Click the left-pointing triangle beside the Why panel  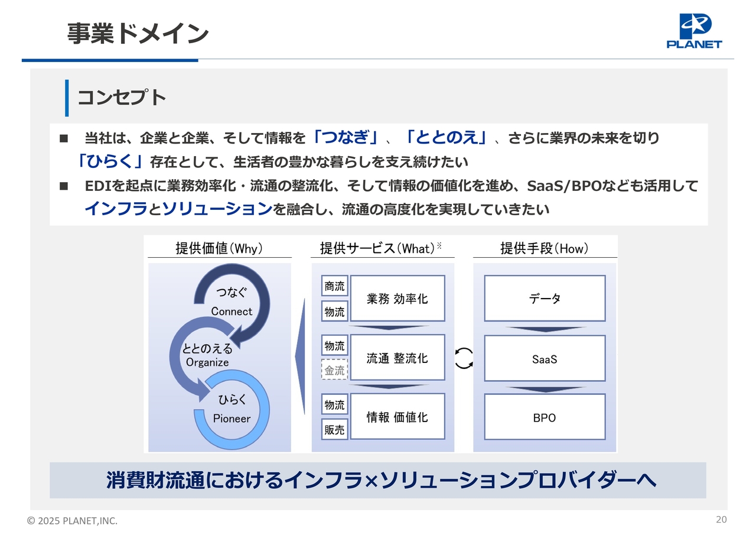pos(299,356)
